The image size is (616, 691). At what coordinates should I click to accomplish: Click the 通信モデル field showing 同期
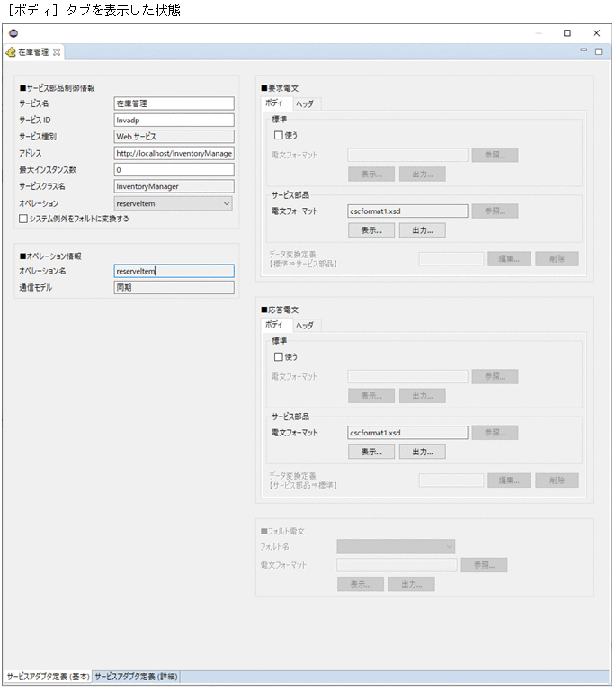click(x=174, y=288)
